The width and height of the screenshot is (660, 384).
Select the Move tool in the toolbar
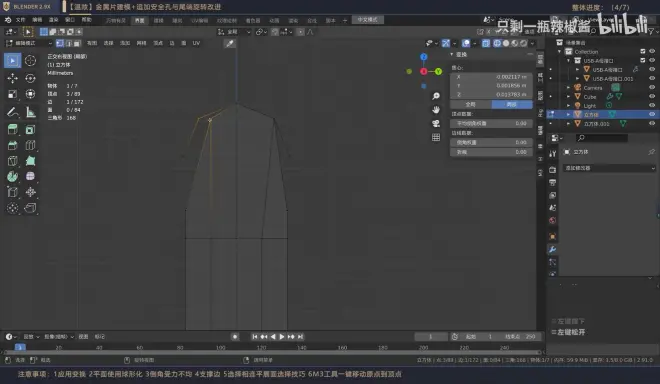pos(12,78)
